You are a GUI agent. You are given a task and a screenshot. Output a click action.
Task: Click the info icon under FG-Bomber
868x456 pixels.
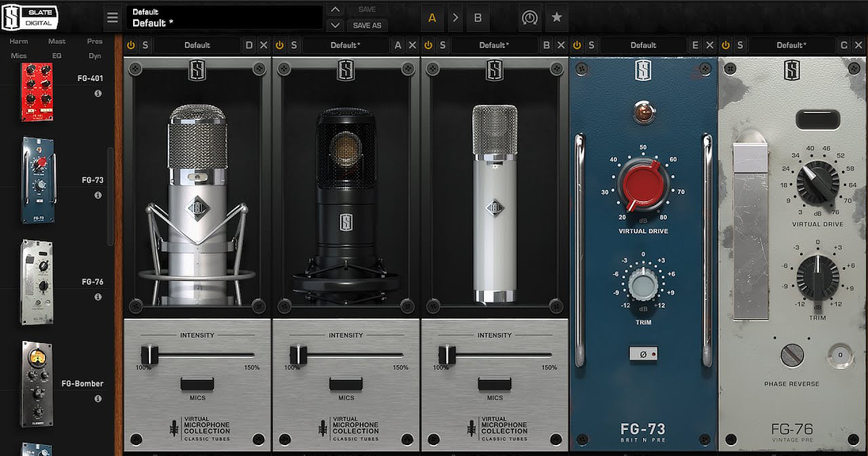point(98,399)
